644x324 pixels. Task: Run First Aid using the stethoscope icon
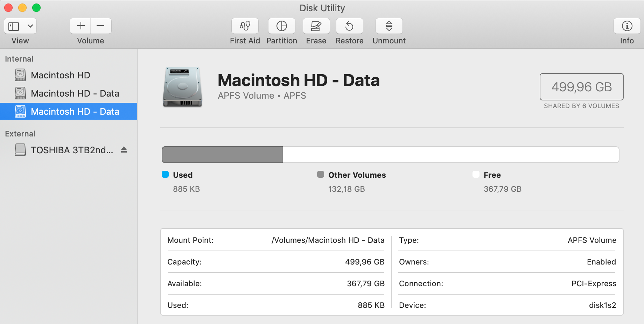pyautogui.click(x=245, y=26)
